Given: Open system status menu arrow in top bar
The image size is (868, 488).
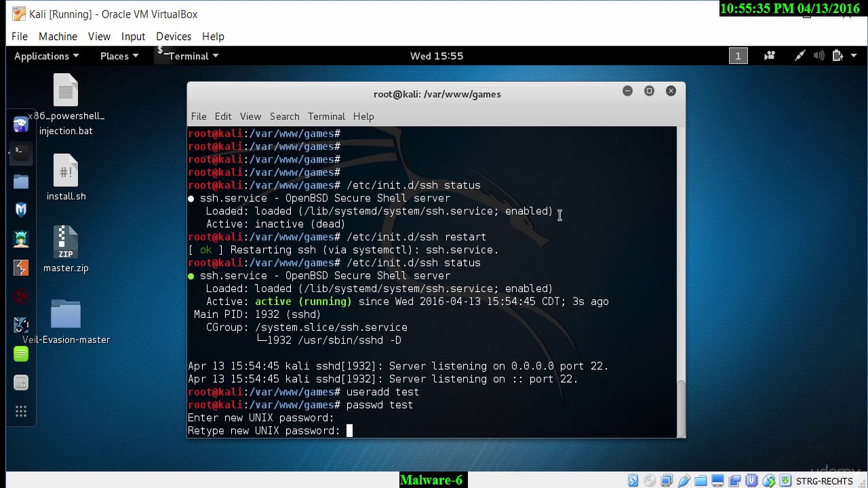Looking at the screenshot, I should 854,56.
